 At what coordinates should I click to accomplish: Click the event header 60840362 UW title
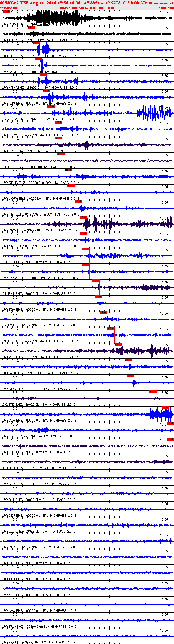[x=87, y=3]
